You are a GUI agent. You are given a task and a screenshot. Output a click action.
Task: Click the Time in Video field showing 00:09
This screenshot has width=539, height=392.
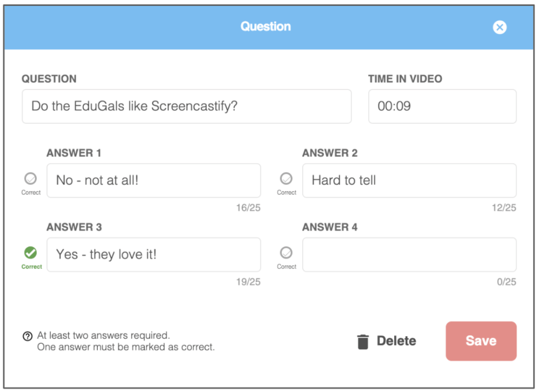(442, 106)
